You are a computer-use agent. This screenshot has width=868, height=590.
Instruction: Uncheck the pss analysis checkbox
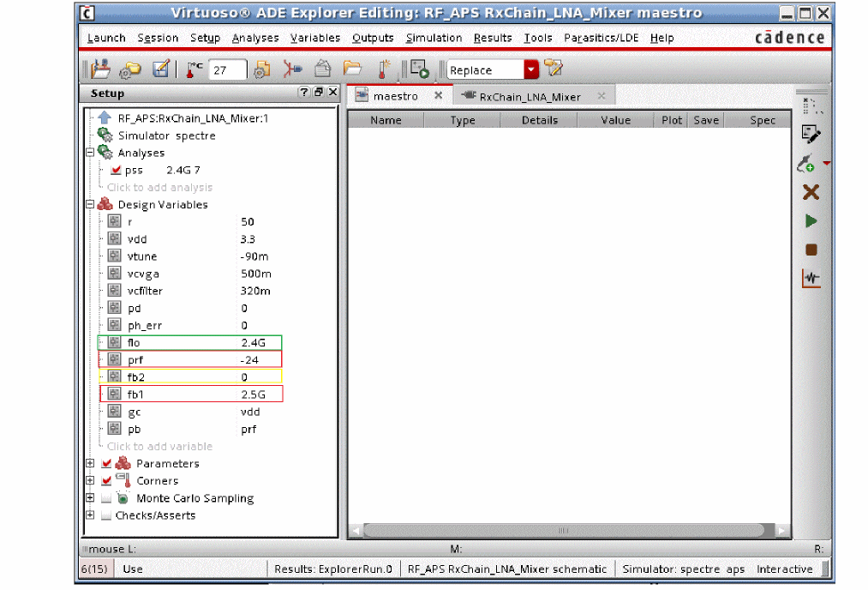[117, 171]
